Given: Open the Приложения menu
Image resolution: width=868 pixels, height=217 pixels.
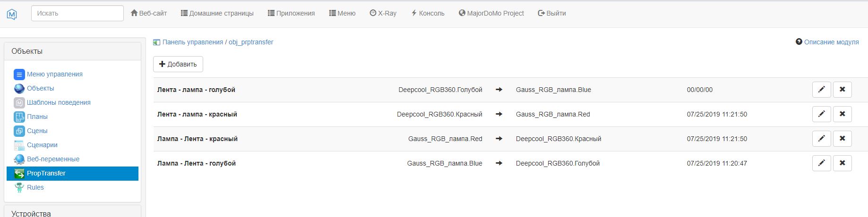Looking at the screenshot, I should (291, 13).
